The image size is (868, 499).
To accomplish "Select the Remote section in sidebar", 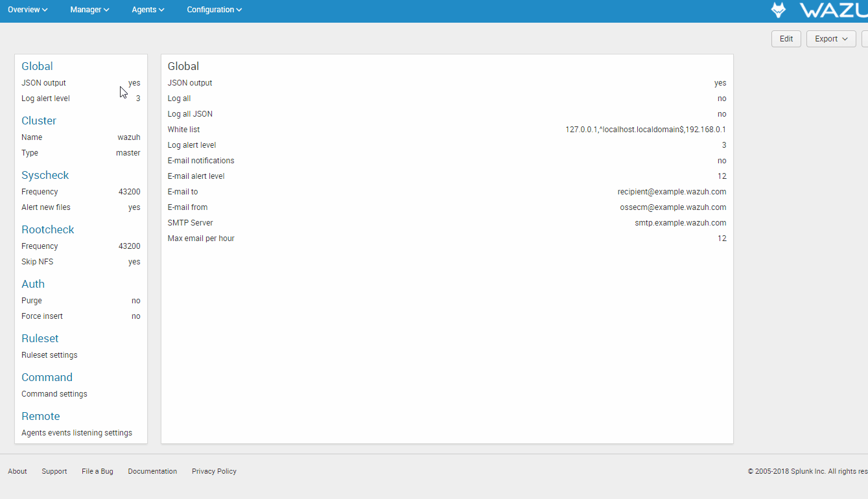I will click(x=40, y=416).
